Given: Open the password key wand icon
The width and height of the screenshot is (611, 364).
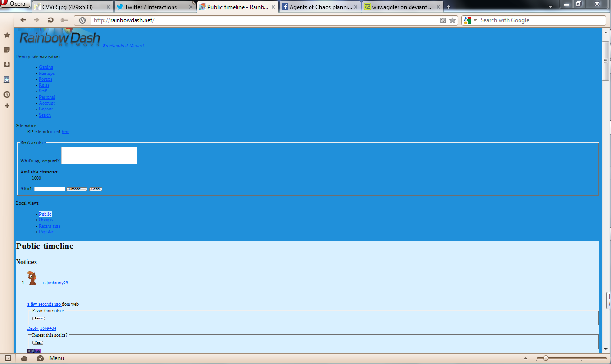Looking at the screenshot, I should 64,20.
